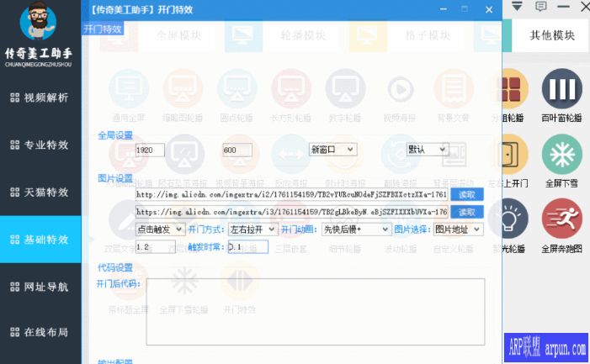
Task: Open the feedback message icon
Action: click(540, 6)
